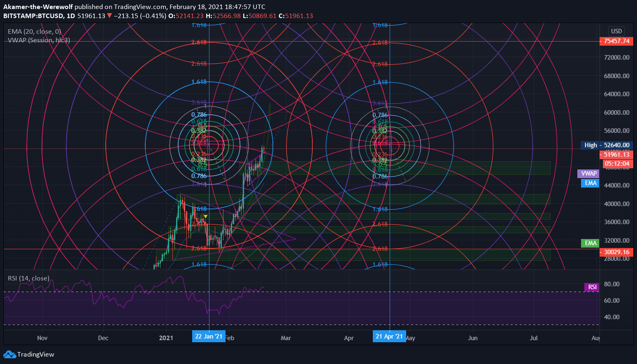Click the 60000.00 price axis label
Image resolution: width=637 pixels, height=364 pixels.
point(617,112)
